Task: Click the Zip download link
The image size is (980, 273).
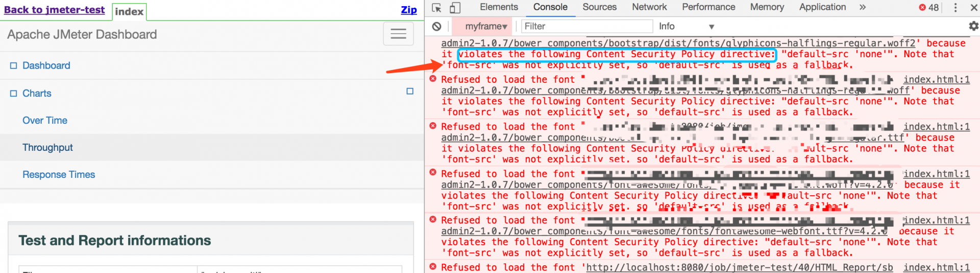Action: (x=409, y=10)
